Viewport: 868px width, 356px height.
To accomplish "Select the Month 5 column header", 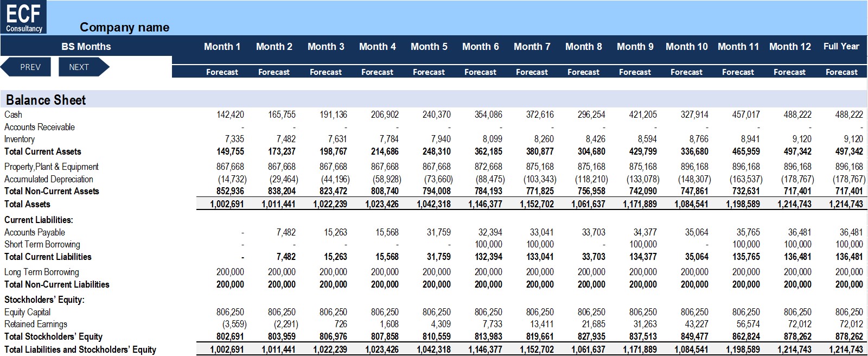I will [429, 47].
